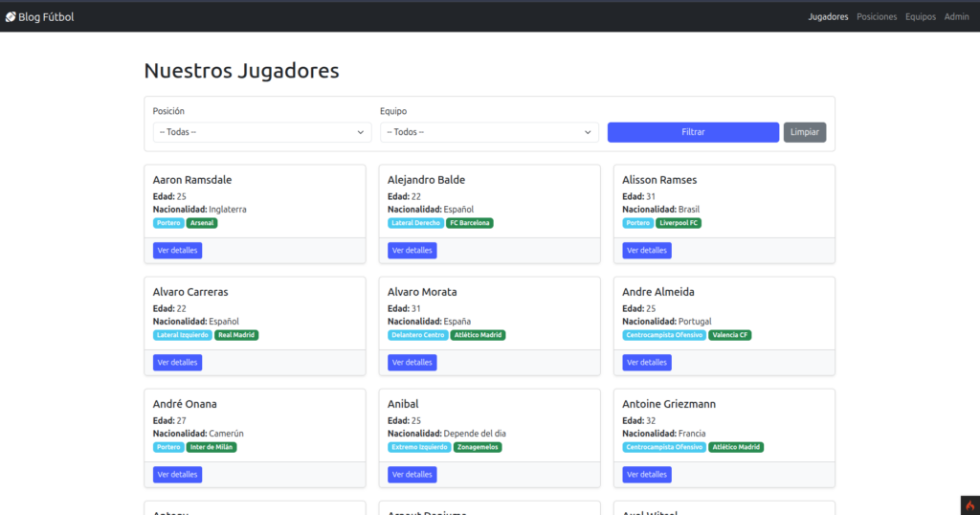Go to the Posiciones nav page
This screenshot has height=515, width=980.
coord(877,16)
